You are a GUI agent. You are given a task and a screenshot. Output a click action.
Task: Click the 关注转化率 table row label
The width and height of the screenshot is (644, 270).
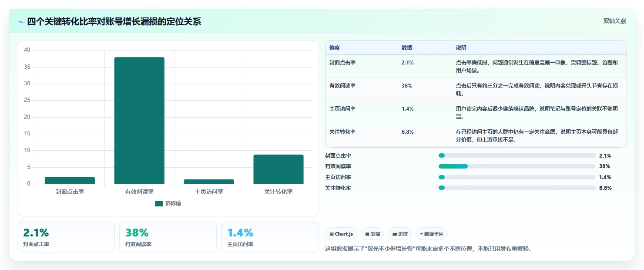click(x=342, y=132)
